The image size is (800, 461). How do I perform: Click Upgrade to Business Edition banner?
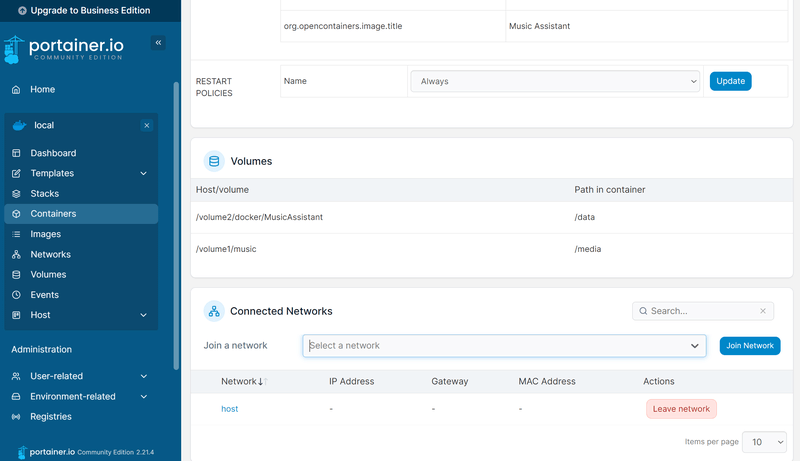pos(90,10)
